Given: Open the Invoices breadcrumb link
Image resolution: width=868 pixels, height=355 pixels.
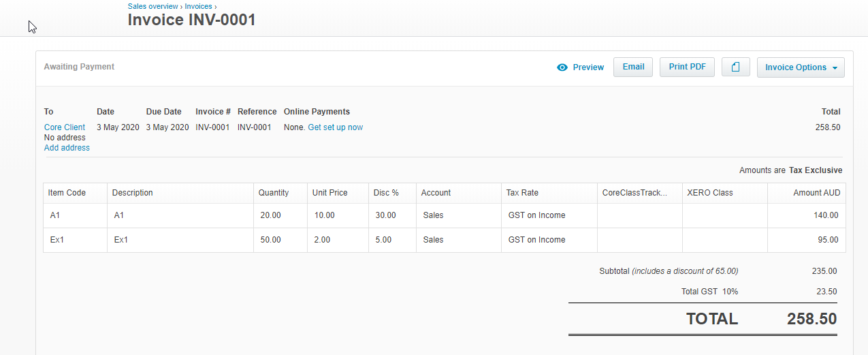Looking at the screenshot, I should 198,6.
